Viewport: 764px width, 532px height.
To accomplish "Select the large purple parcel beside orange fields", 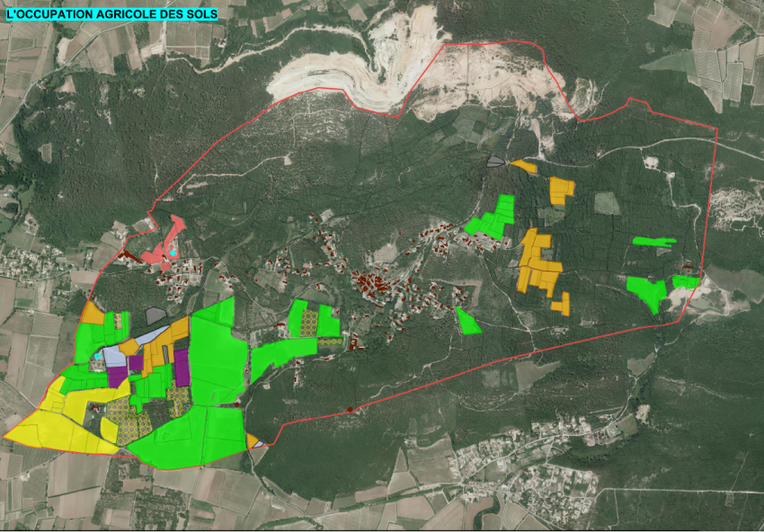I will (x=182, y=367).
